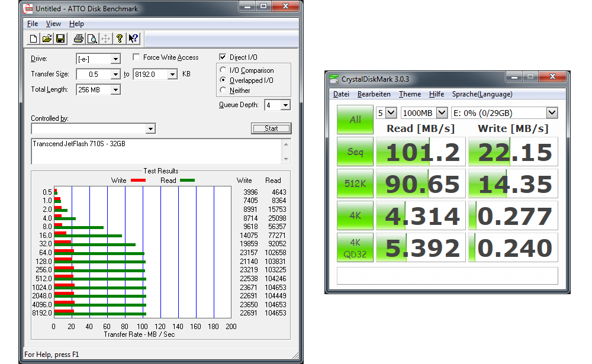
Task: Click the Start button in ATTO
Action: coord(271,128)
